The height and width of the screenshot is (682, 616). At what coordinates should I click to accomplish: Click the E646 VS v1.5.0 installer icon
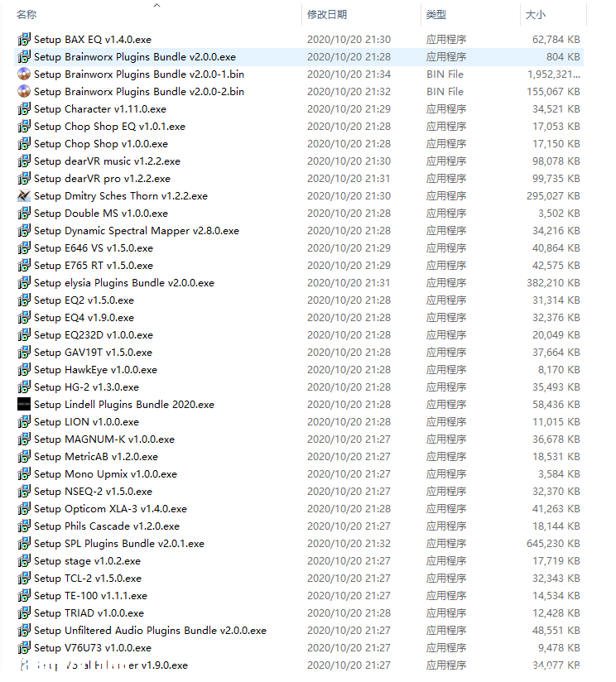(x=24, y=248)
